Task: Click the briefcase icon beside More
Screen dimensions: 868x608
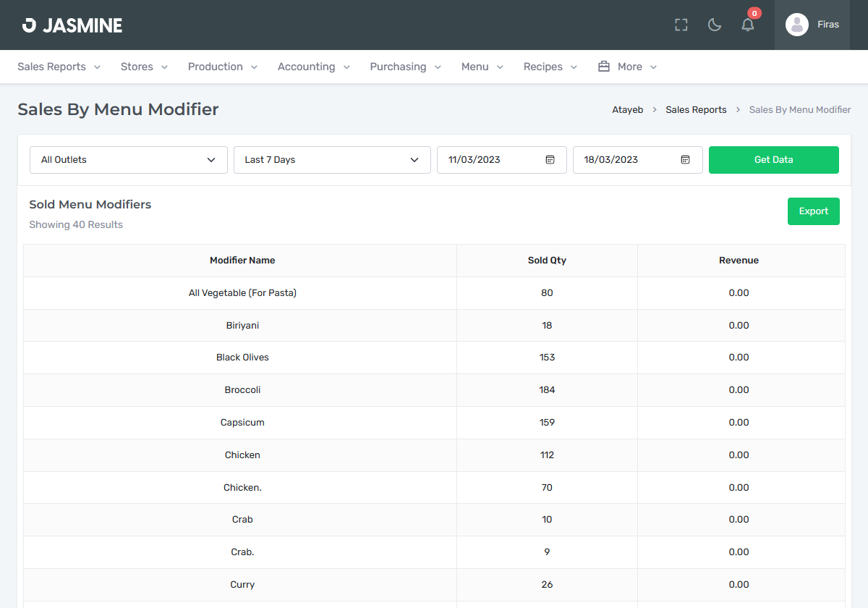Action: pyautogui.click(x=604, y=67)
